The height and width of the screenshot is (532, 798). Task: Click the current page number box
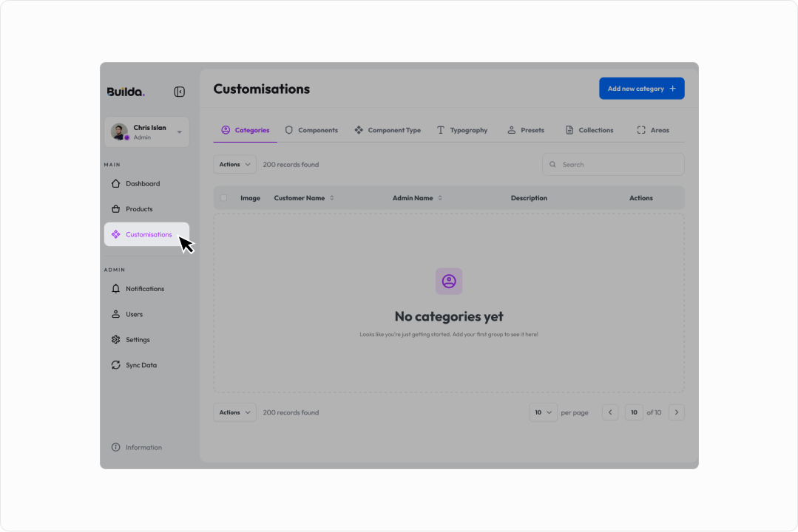[x=634, y=412]
